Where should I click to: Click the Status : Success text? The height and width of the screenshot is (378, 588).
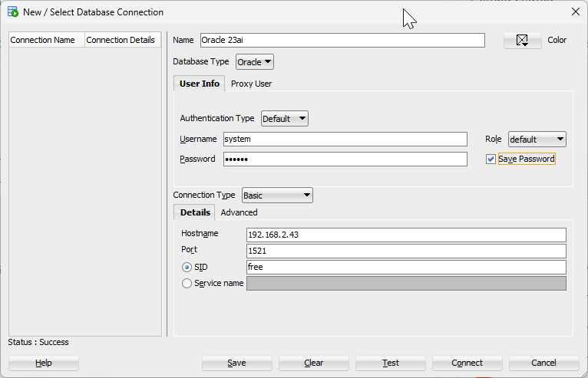coord(38,342)
